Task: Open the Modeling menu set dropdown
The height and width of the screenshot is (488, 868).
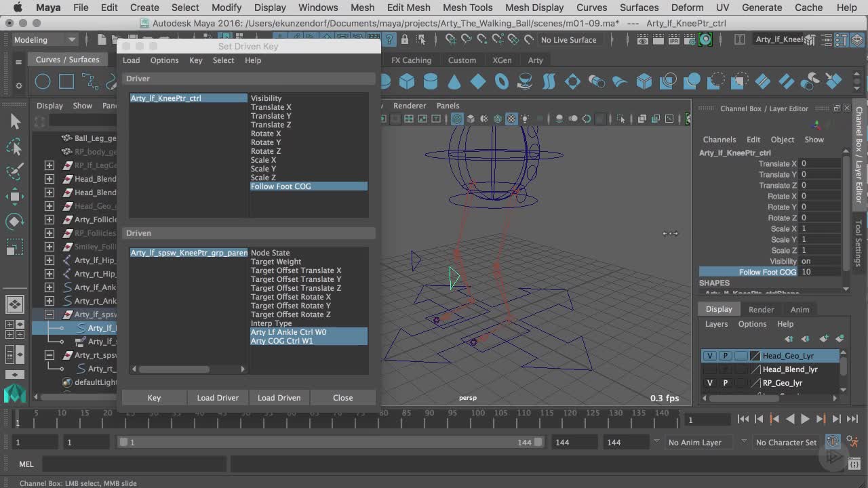Action: point(45,39)
